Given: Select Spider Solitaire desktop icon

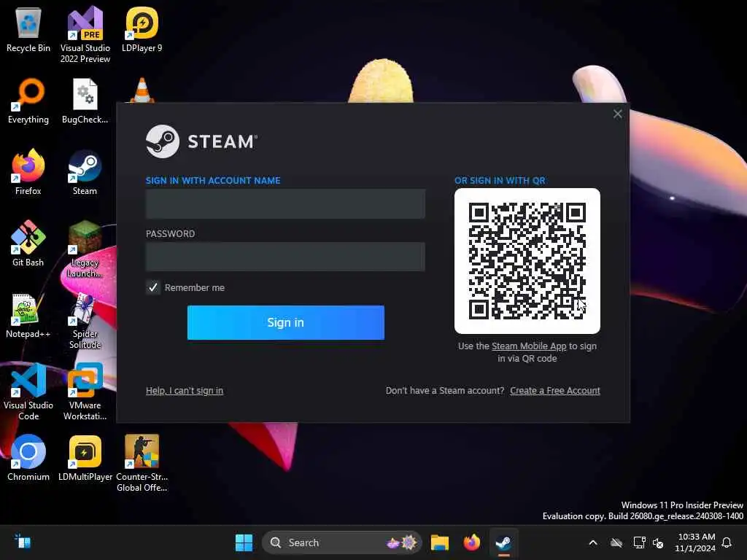Looking at the screenshot, I should click(x=85, y=320).
